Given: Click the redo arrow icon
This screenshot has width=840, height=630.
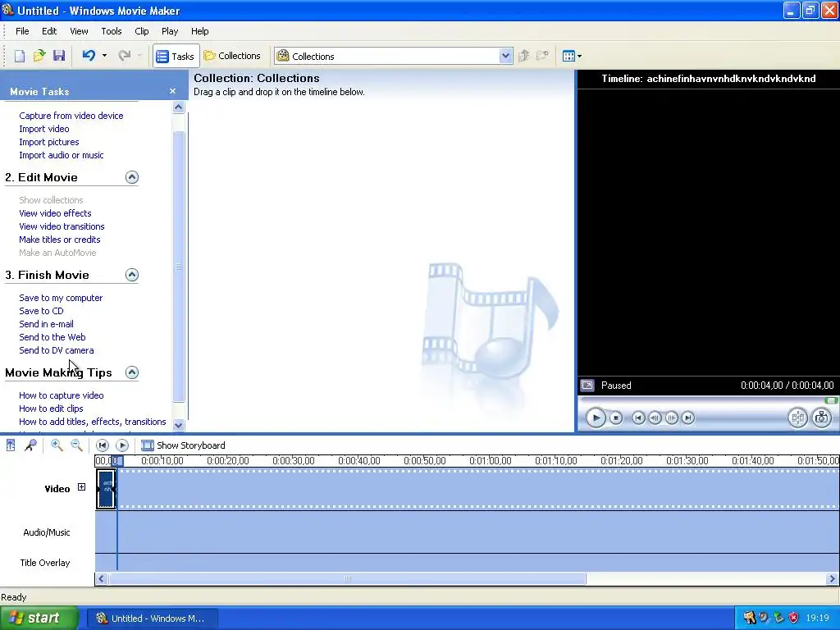Looking at the screenshot, I should click(x=125, y=56).
